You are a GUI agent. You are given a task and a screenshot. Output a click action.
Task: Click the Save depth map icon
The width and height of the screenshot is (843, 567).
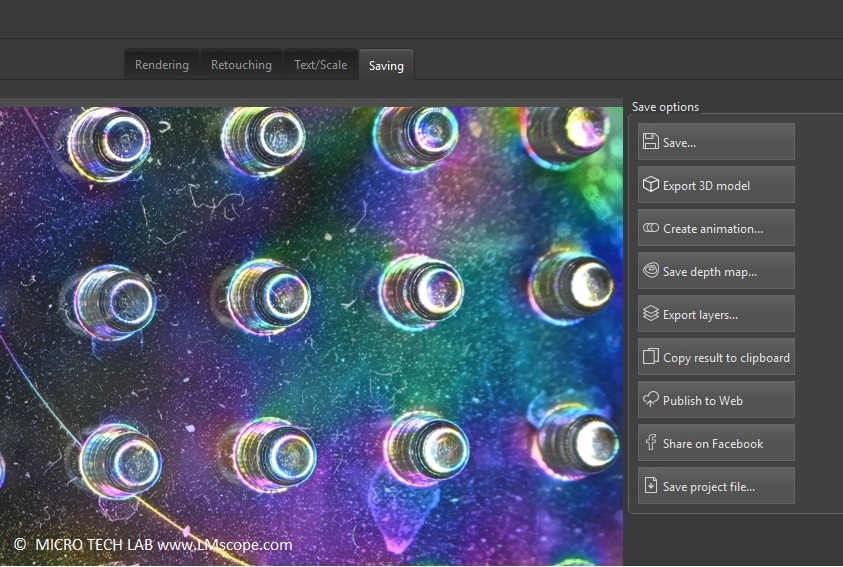click(x=650, y=271)
